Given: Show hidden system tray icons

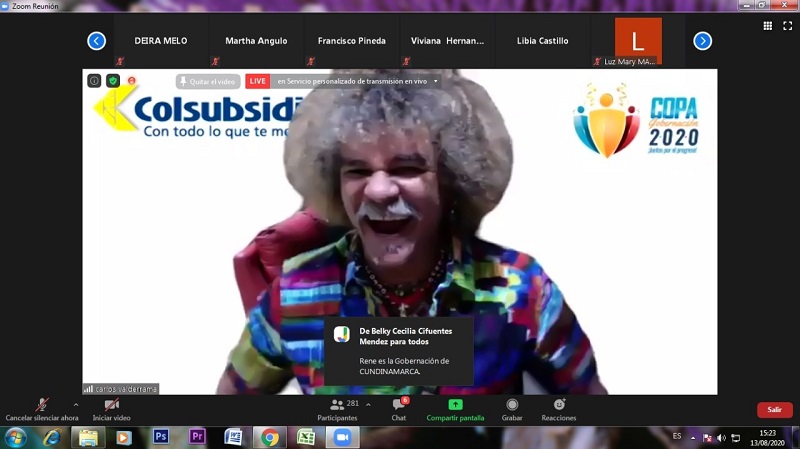Looking at the screenshot, I should click(x=693, y=438).
